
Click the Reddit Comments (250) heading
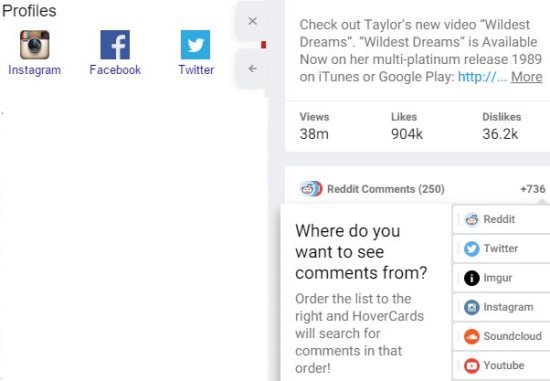point(386,189)
